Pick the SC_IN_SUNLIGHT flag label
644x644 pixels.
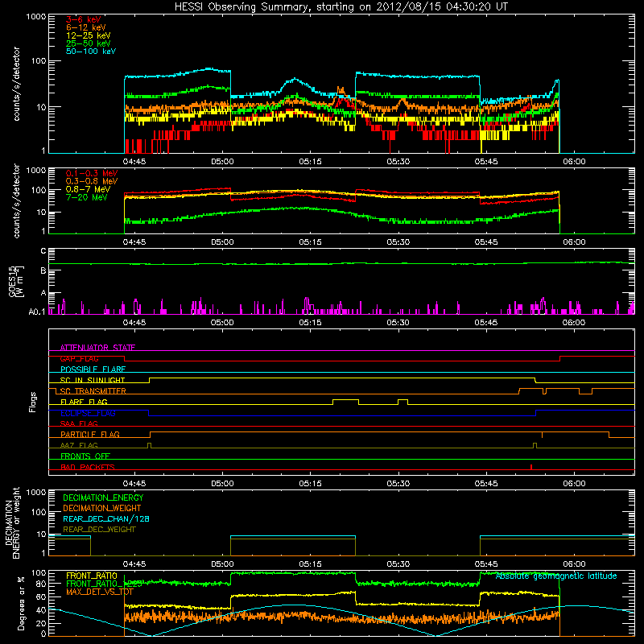tap(93, 380)
